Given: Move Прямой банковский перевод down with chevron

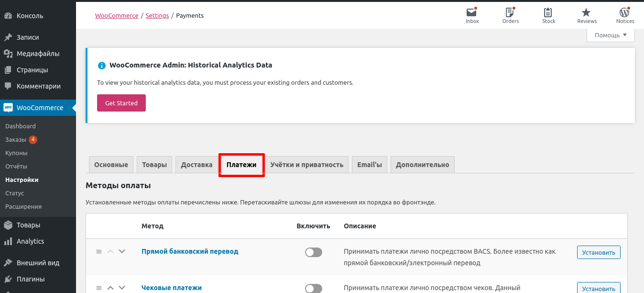Looking at the screenshot, I should tap(122, 251).
